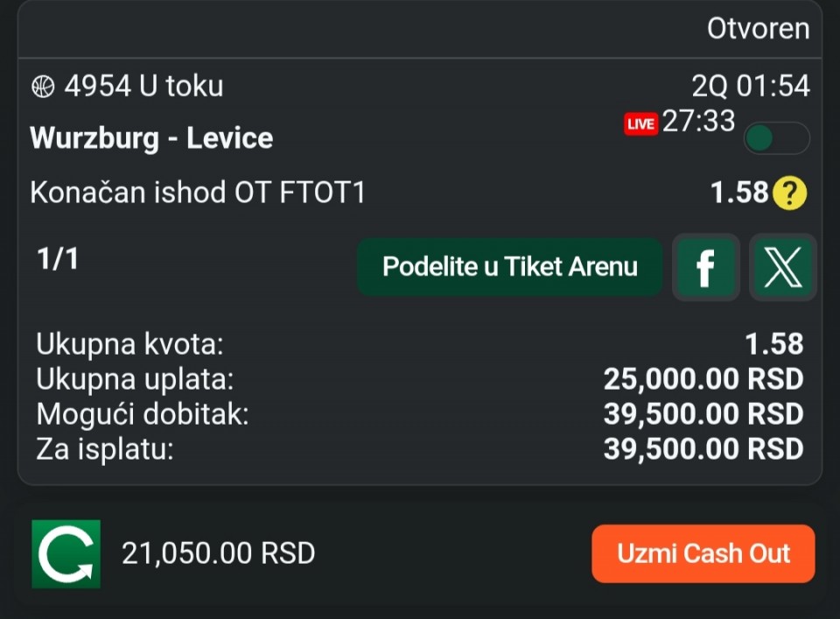Share ticket on X
Image resolution: width=840 pixels, height=619 pixels.
point(783,267)
